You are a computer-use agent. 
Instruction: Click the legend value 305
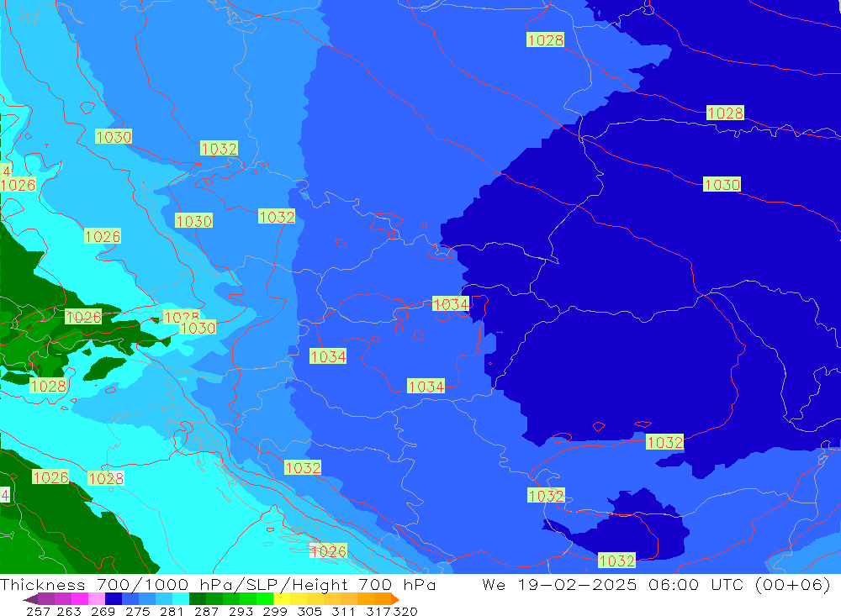click(x=309, y=611)
